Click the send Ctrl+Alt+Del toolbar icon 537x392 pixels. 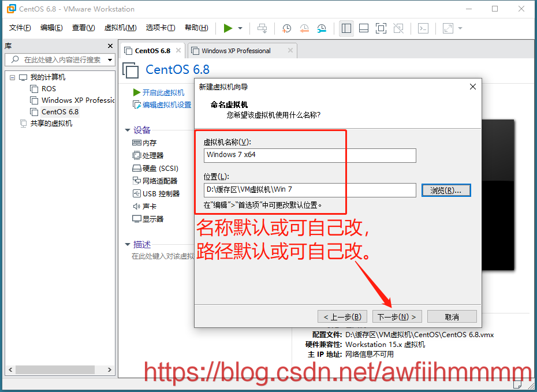point(262,28)
